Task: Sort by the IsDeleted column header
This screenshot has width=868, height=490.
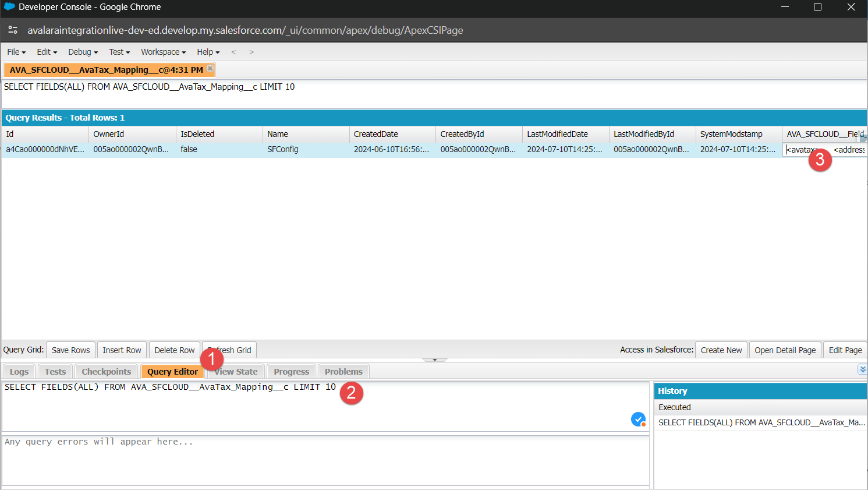Action: tap(219, 134)
